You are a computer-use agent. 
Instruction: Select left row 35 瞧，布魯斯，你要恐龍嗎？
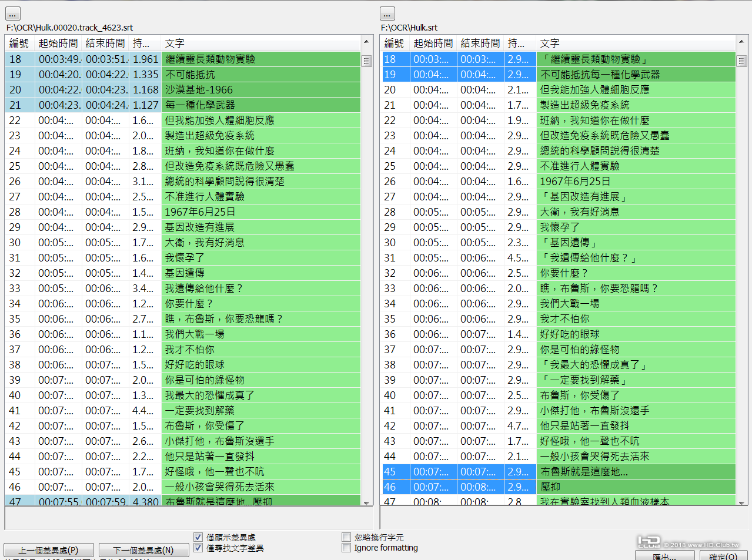[x=183, y=318]
